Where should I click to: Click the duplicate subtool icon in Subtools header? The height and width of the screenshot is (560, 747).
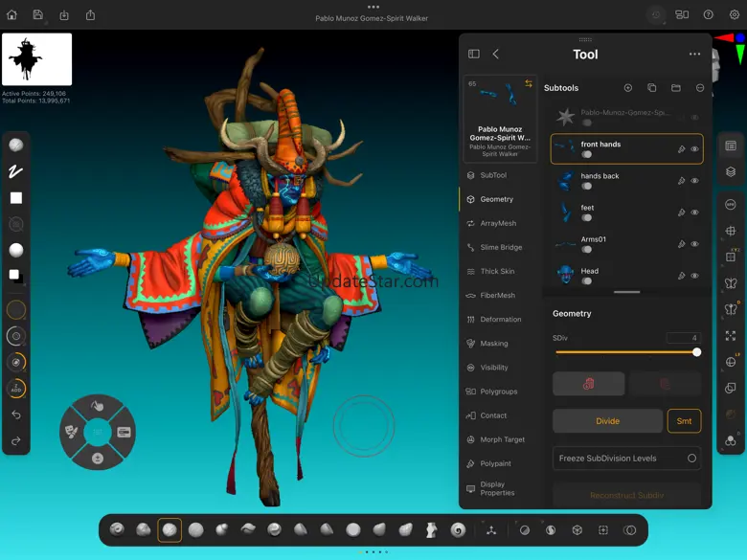coord(651,88)
